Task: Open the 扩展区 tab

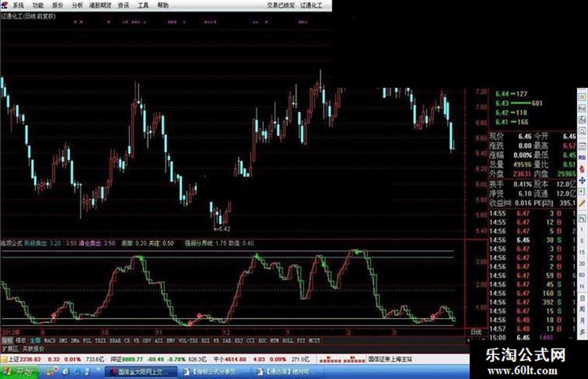Action: (10, 349)
